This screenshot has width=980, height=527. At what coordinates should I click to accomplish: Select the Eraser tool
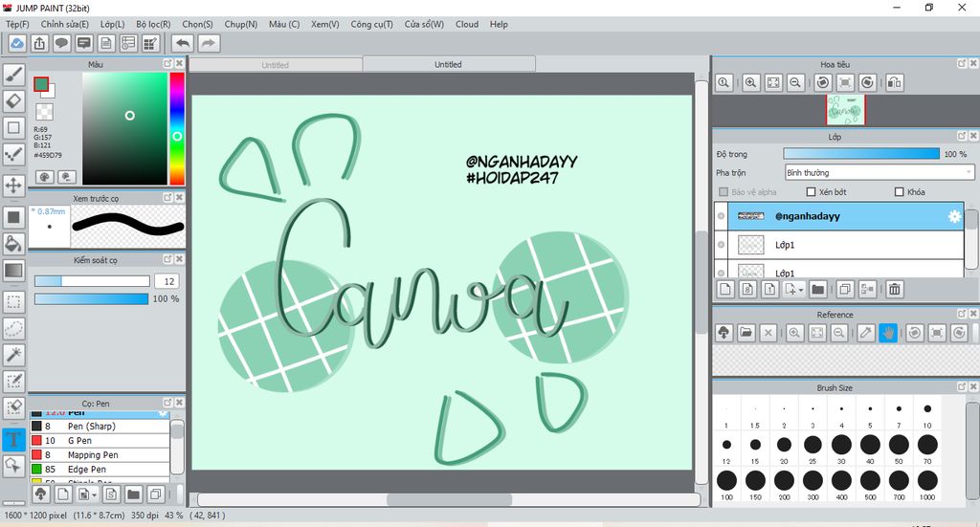click(13, 100)
